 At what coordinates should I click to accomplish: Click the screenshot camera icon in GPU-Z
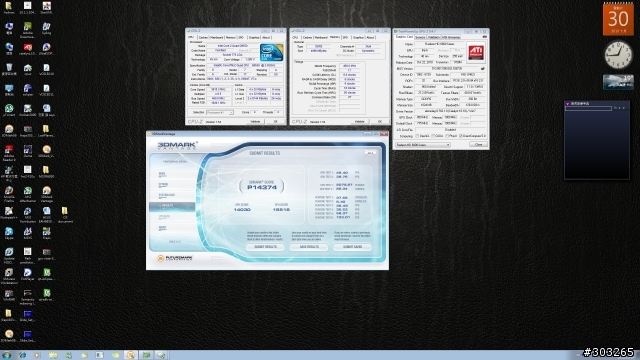484,37
